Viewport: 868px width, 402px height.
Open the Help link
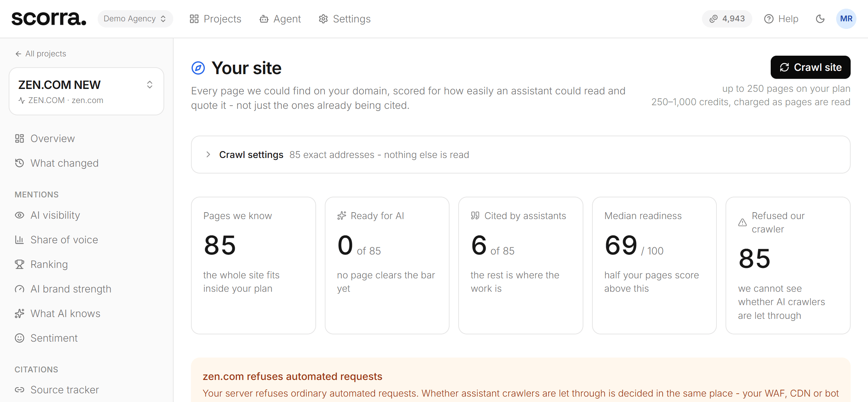(781, 19)
